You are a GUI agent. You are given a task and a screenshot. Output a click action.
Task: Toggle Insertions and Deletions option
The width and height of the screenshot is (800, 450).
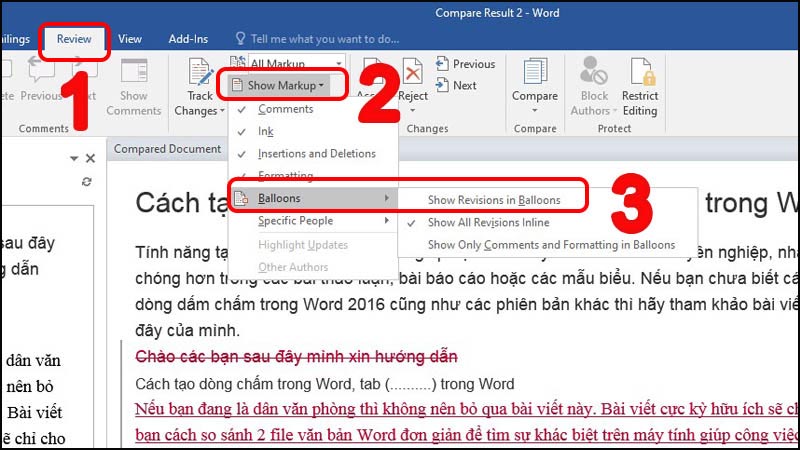pos(316,154)
